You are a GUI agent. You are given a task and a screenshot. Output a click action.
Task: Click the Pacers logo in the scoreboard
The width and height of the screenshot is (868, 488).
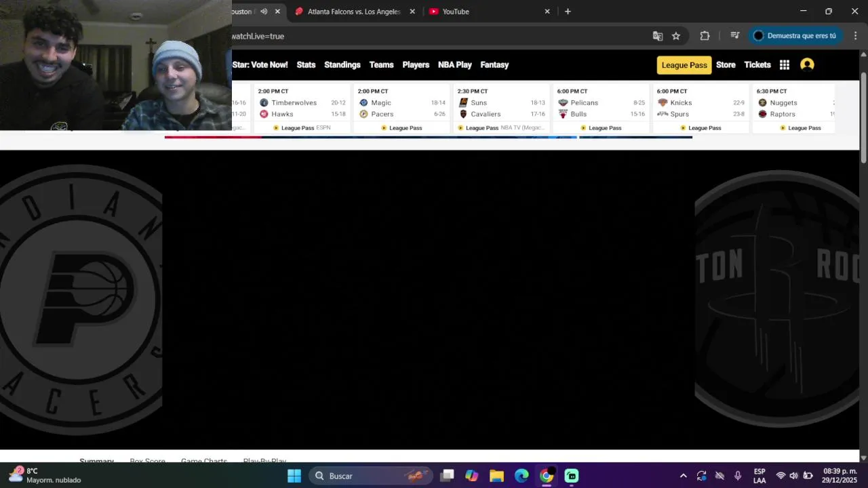pos(363,114)
